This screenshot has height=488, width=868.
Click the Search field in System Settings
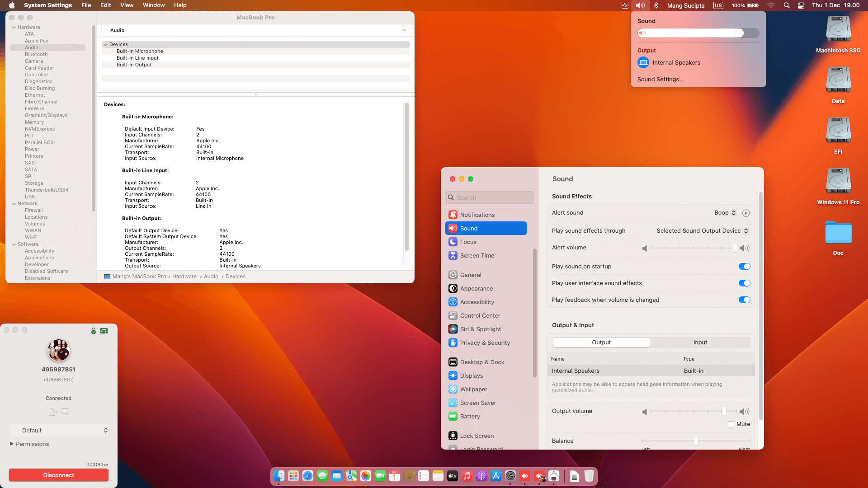coord(489,198)
